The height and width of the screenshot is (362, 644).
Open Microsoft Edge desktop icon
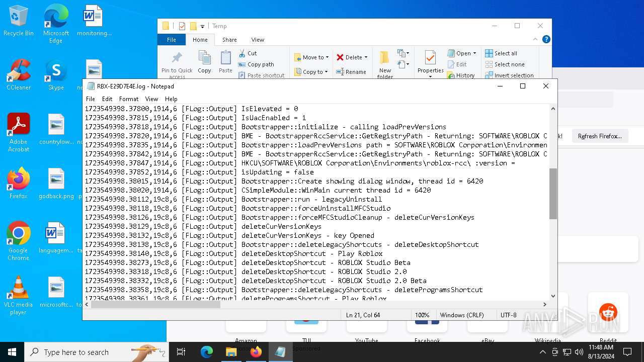pyautogui.click(x=56, y=24)
